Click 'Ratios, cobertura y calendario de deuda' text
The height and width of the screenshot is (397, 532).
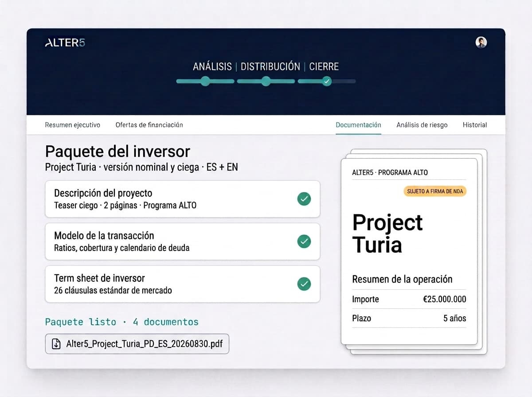pos(122,248)
